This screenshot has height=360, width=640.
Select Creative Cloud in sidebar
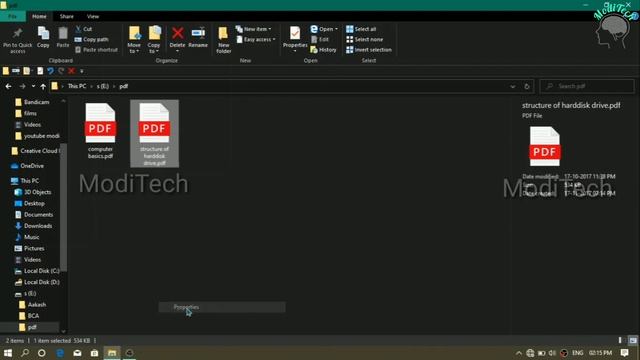[x=36, y=151]
